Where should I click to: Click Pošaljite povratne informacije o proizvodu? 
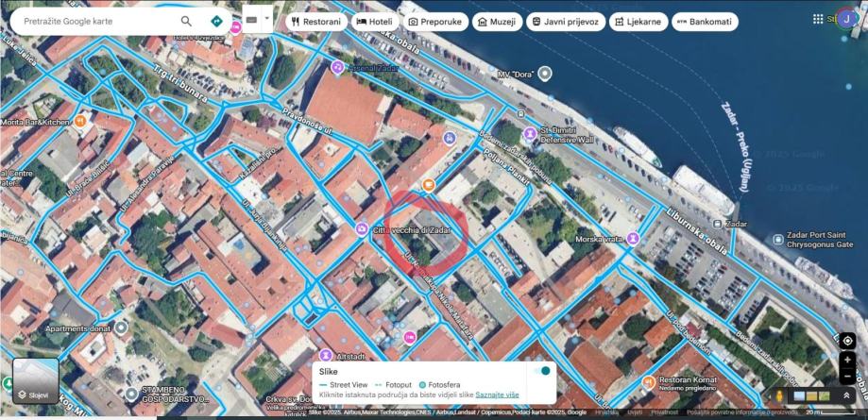(x=740, y=412)
